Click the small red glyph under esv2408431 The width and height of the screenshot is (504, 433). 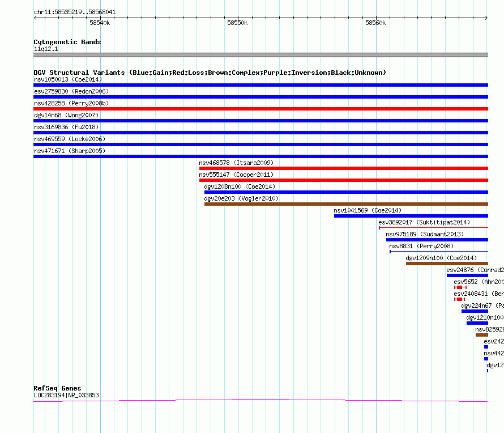(460, 299)
